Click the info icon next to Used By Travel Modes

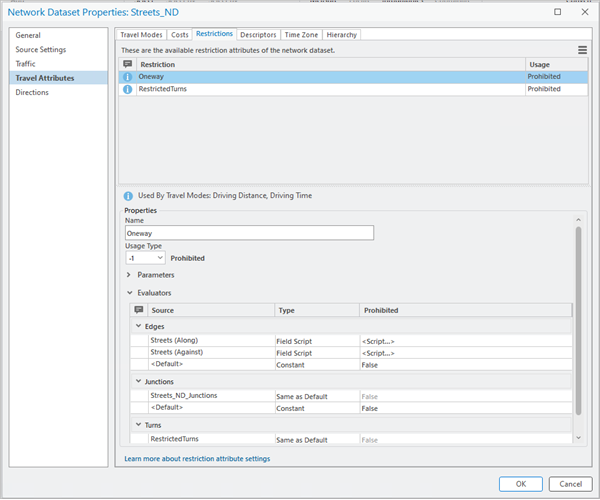tap(127, 196)
